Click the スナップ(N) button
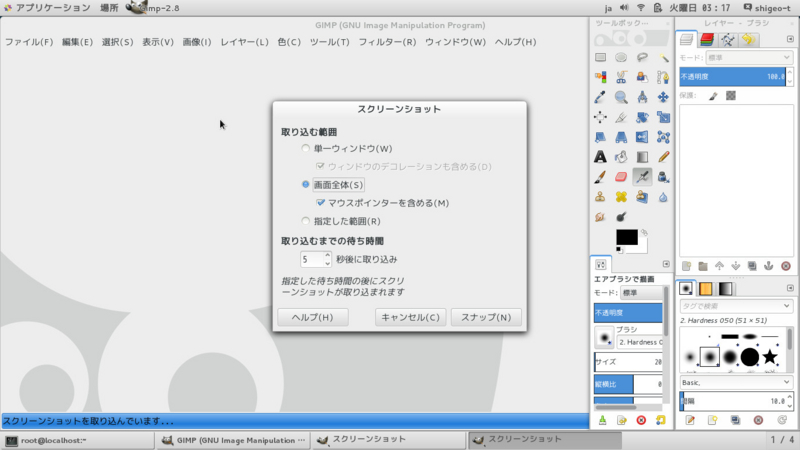 click(486, 317)
